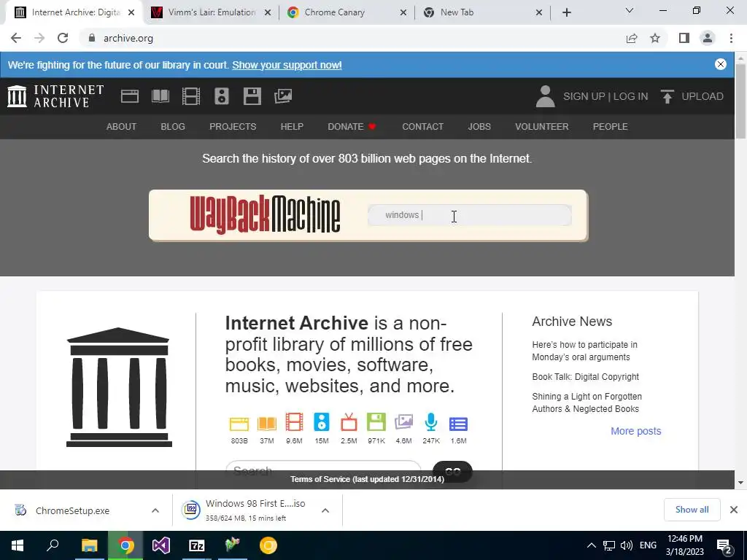Open the 2.5M TV collection icon
The width and height of the screenshot is (747, 560).
coord(349,422)
